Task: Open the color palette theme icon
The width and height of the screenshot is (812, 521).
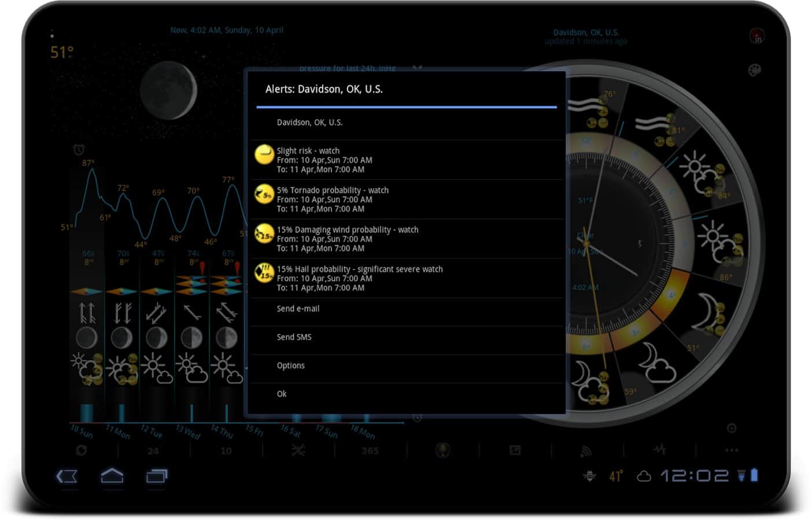Action: point(755,71)
